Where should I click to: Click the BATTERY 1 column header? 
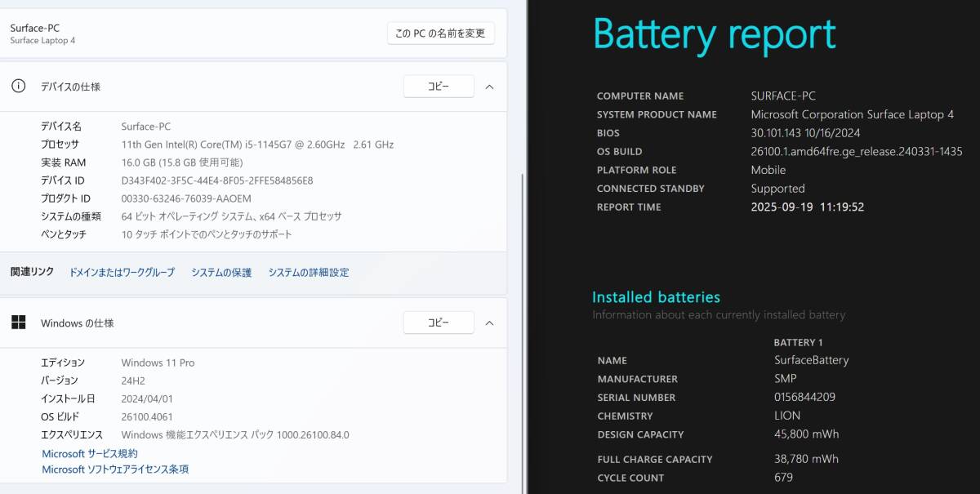798,342
